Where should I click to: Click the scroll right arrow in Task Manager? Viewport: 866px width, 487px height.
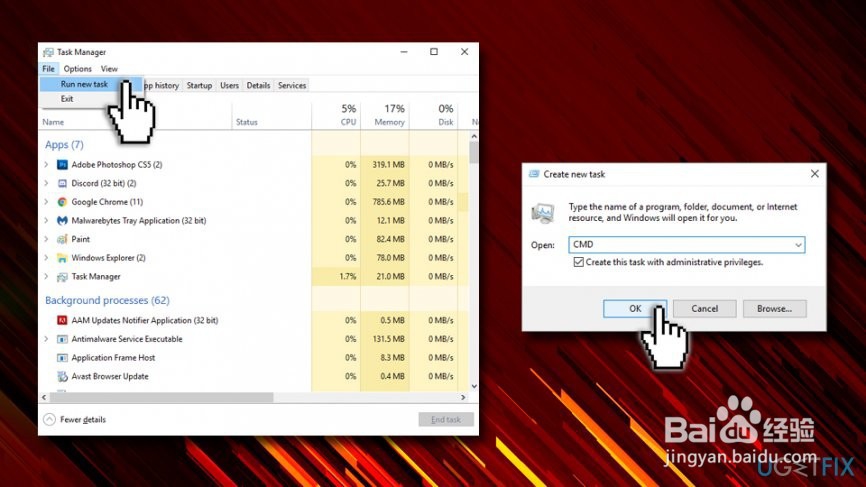(463, 397)
